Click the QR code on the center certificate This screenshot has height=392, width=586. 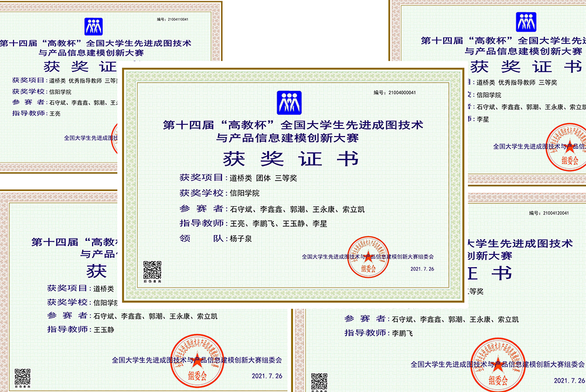[152, 271]
